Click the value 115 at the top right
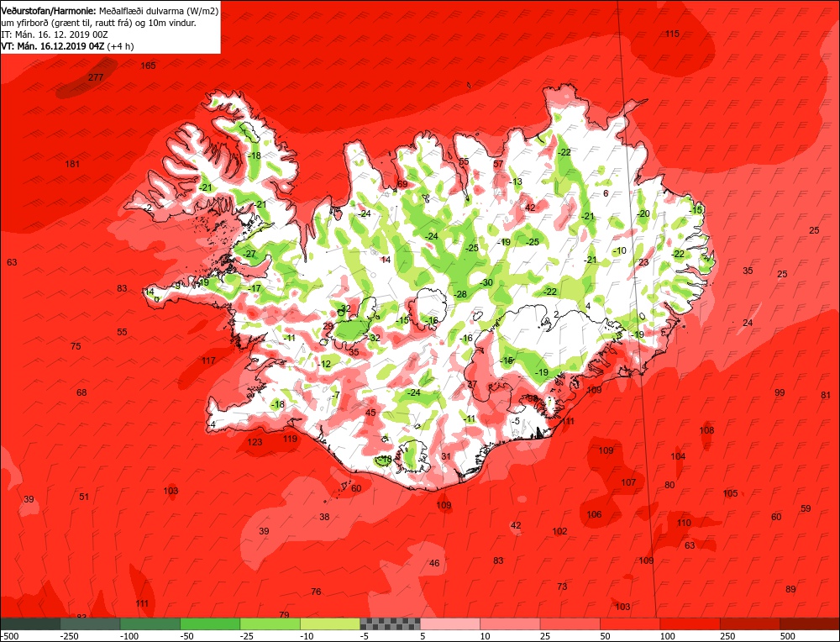The image size is (840, 642). pyautogui.click(x=672, y=34)
